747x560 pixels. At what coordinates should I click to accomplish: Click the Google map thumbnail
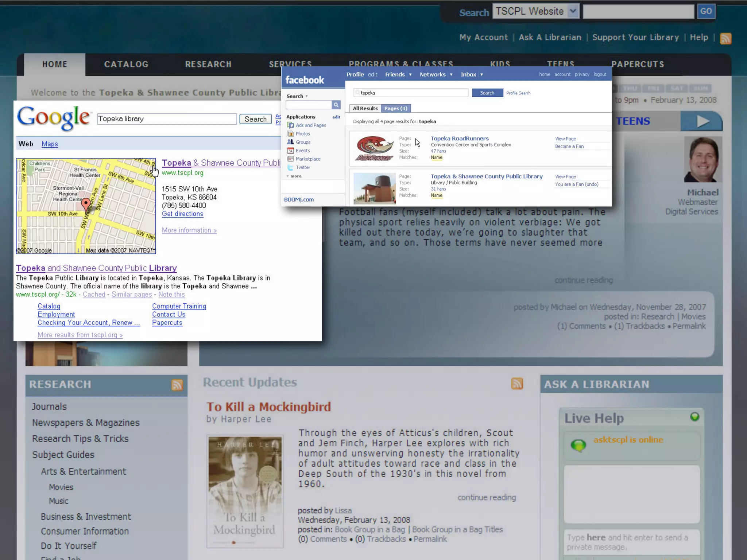[x=86, y=206]
